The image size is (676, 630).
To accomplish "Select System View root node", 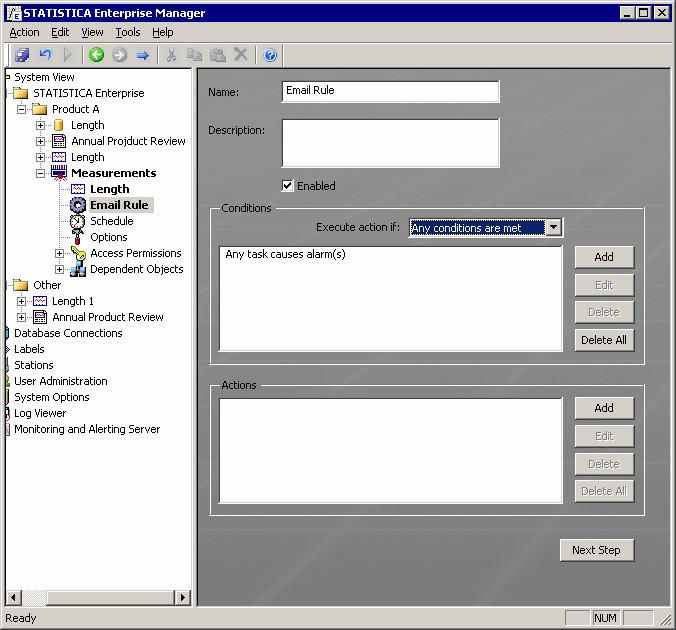I will tap(44, 77).
